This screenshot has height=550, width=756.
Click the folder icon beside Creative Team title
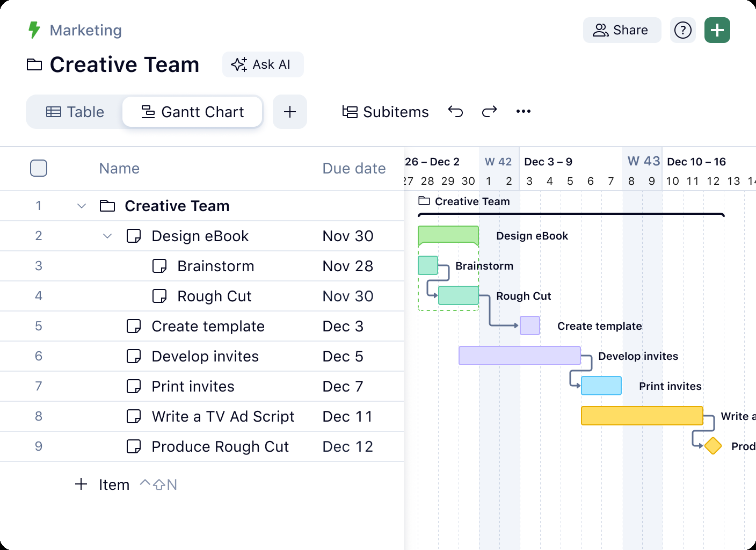pyautogui.click(x=34, y=64)
